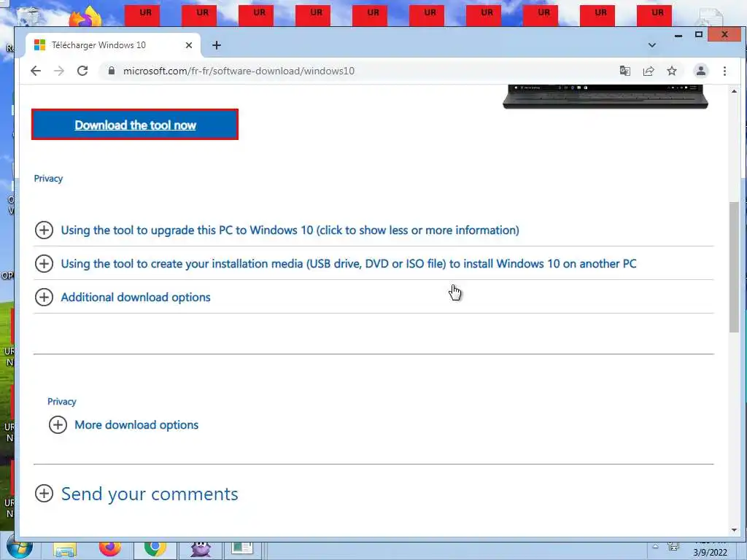
Task: Expand Send your comments section
Action: pyautogui.click(x=149, y=494)
